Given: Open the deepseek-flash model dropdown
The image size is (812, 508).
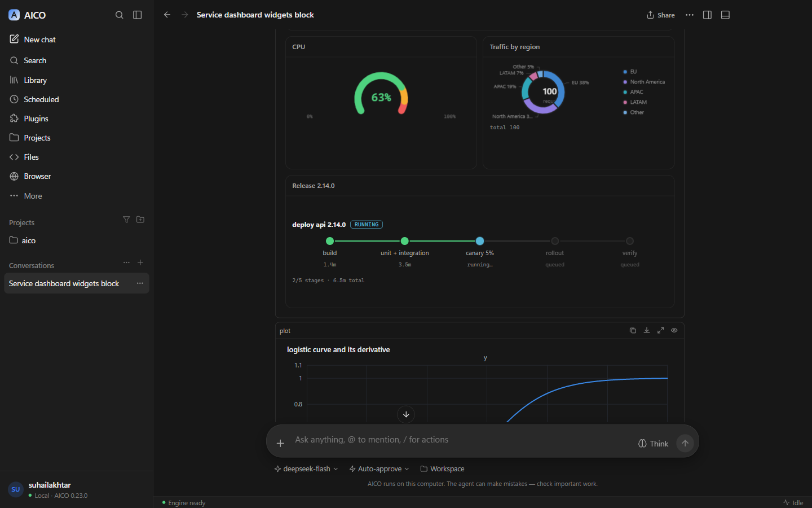Looking at the screenshot, I should (x=306, y=469).
